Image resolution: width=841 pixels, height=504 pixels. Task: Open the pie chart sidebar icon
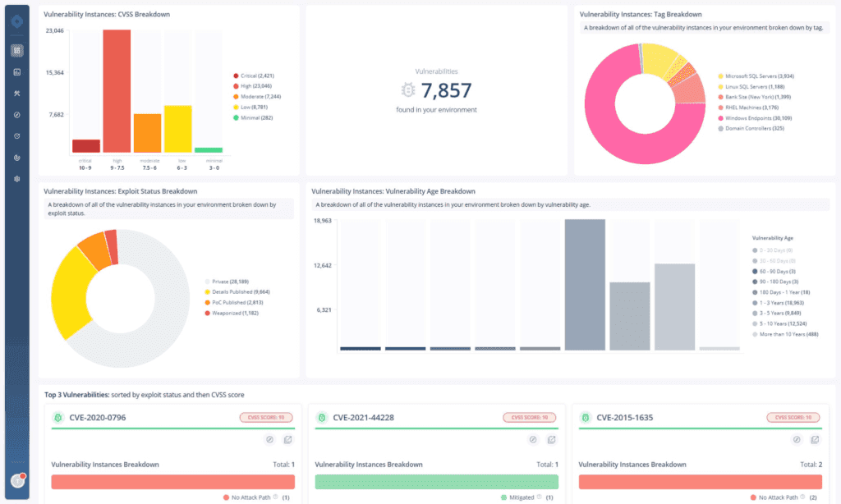(x=17, y=158)
